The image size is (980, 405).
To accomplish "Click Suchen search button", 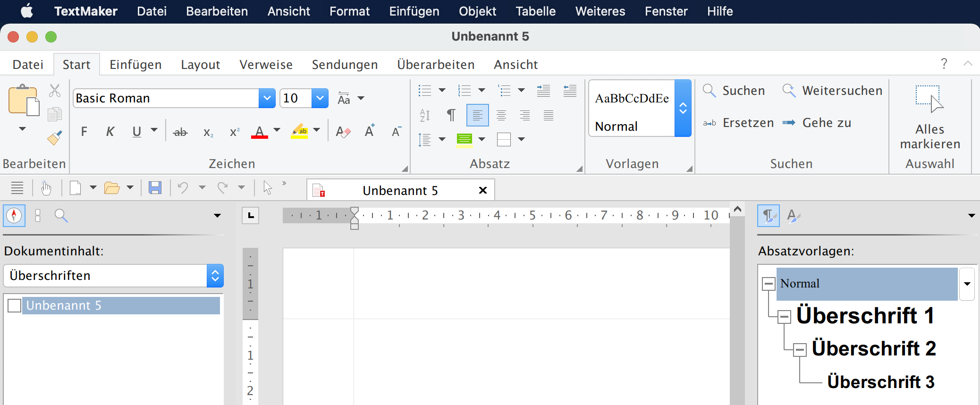I will [x=734, y=91].
